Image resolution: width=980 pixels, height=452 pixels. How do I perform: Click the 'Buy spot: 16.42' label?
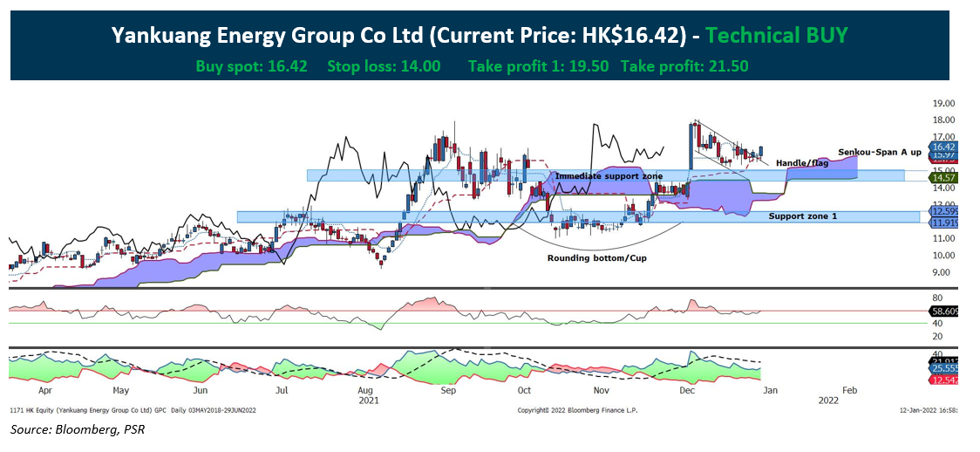pyautogui.click(x=251, y=65)
